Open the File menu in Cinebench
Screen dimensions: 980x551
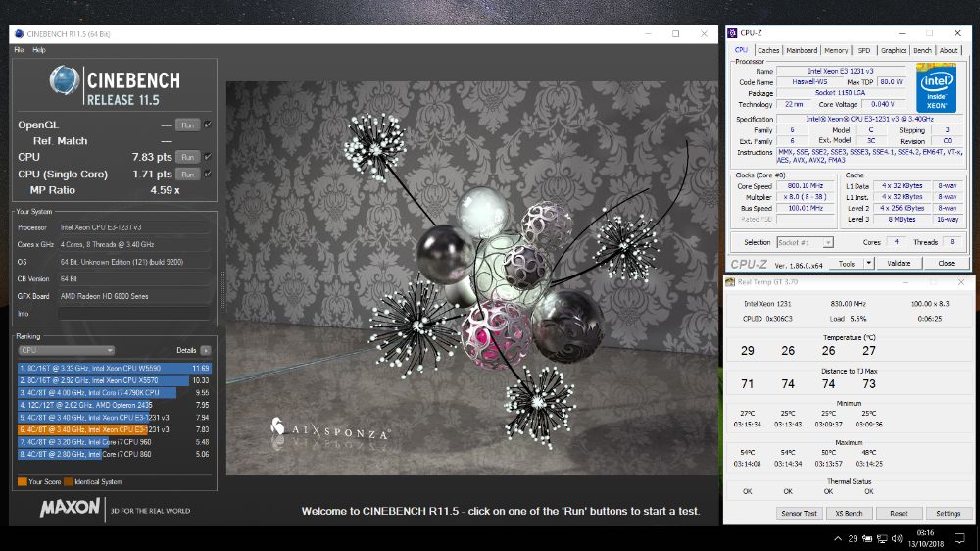click(x=19, y=50)
